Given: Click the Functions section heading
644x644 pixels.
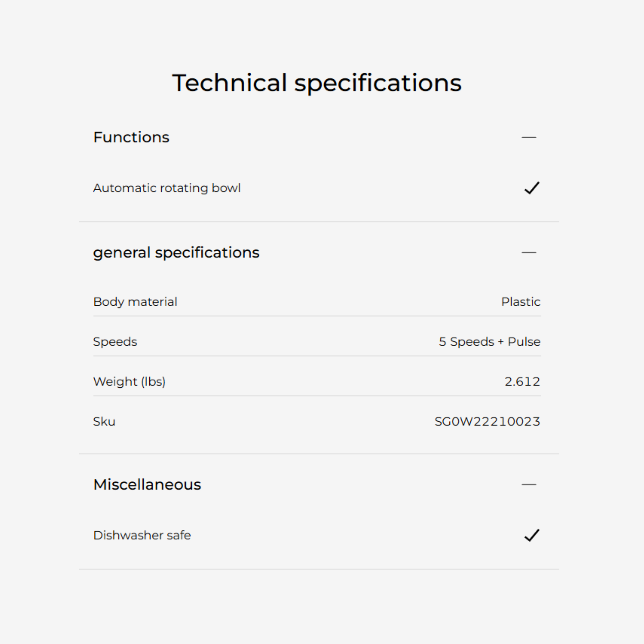Looking at the screenshot, I should pos(131,137).
